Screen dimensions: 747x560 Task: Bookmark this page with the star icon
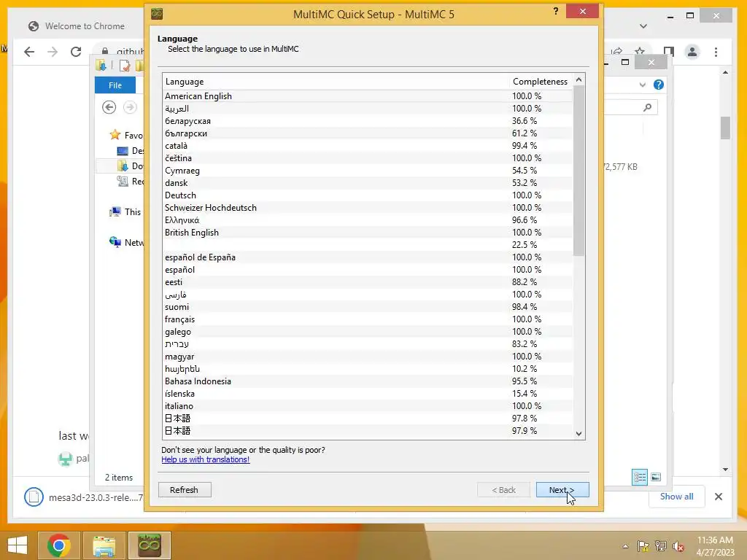pyautogui.click(x=640, y=52)
